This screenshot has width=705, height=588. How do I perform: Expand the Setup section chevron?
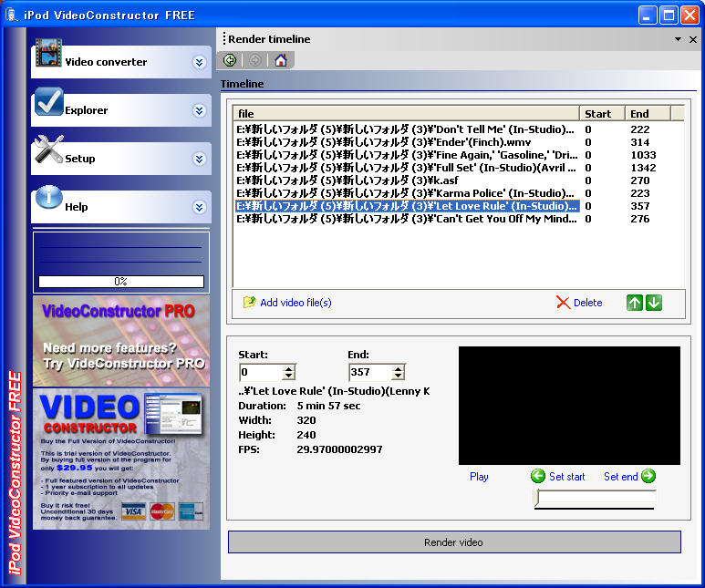199,159
